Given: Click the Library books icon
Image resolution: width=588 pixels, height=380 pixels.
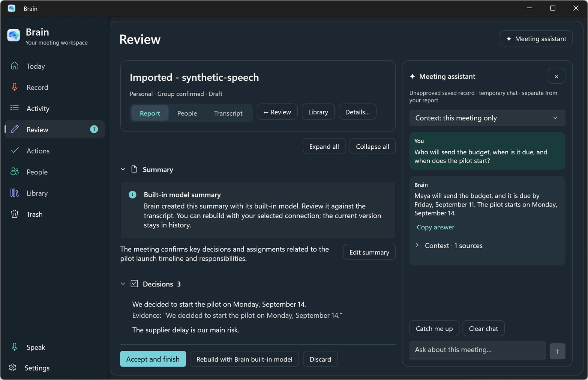Looking at the screenshot, I should coord(15,193).
